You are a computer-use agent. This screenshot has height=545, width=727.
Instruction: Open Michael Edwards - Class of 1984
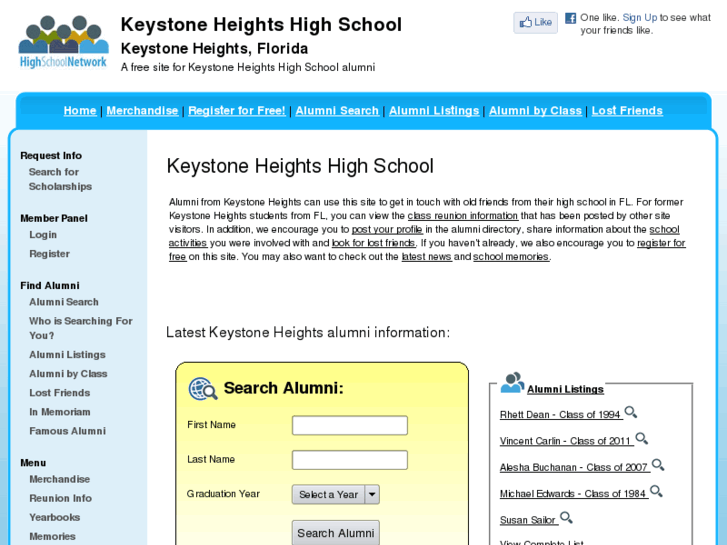pos(573,494)
